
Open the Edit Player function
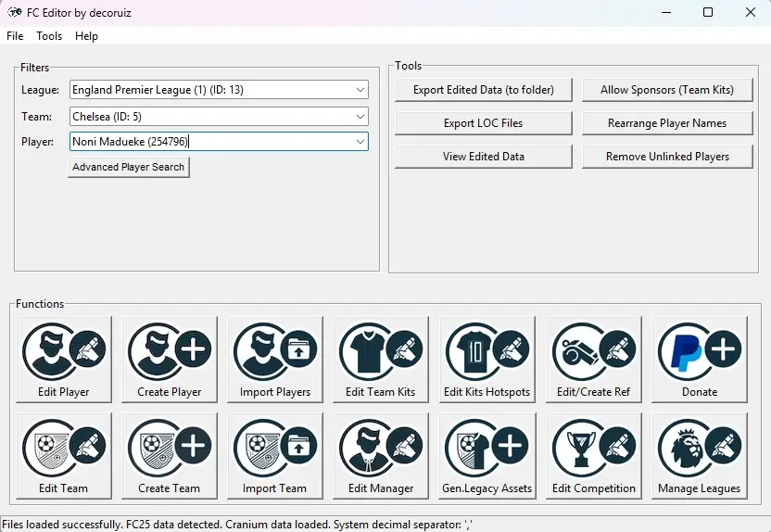pos(64,360)
